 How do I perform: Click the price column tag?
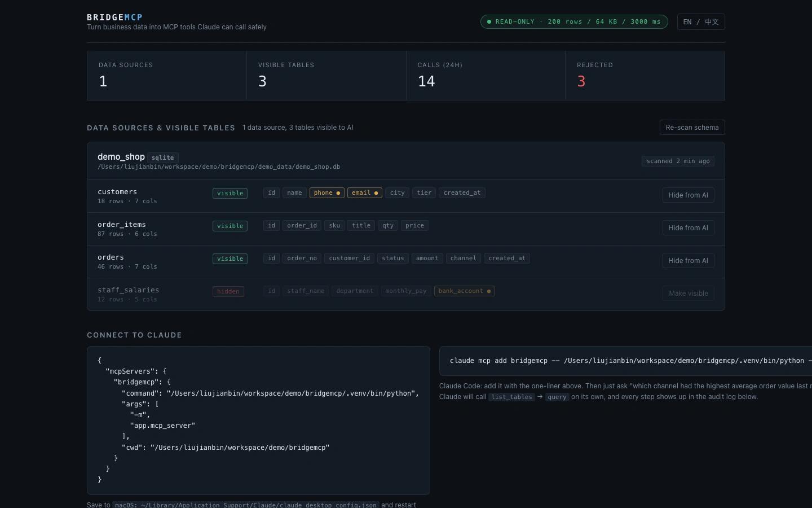[x=414, y=226]
